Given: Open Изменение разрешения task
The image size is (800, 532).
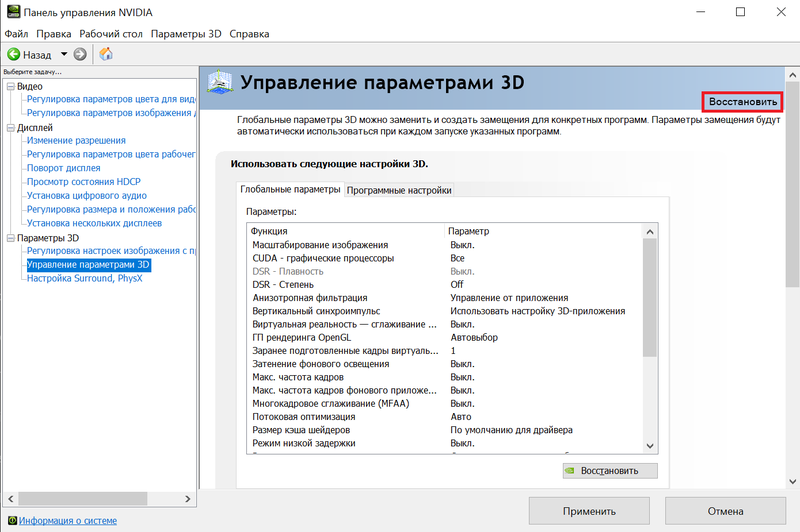Looking at the screenshot, I should click(x=76, y=140).
